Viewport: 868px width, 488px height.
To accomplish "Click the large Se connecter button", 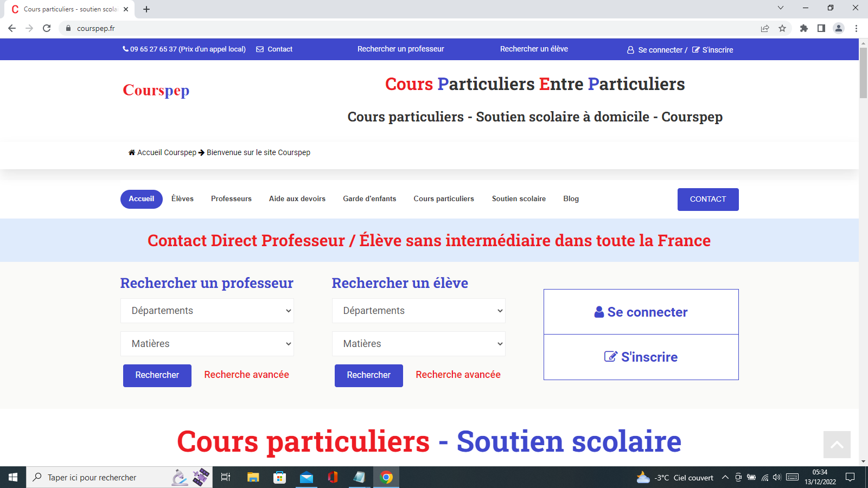I will [641, 312].
